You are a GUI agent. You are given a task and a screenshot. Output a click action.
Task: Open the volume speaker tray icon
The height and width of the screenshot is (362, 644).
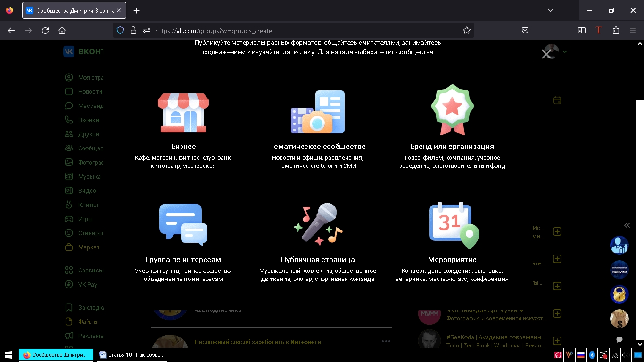click(625, 355)
